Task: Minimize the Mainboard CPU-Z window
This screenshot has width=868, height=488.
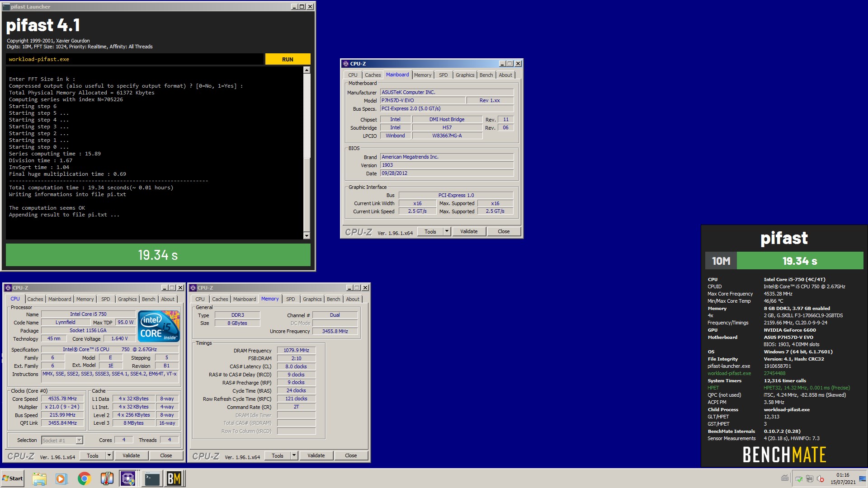Action: pos(502,64)
